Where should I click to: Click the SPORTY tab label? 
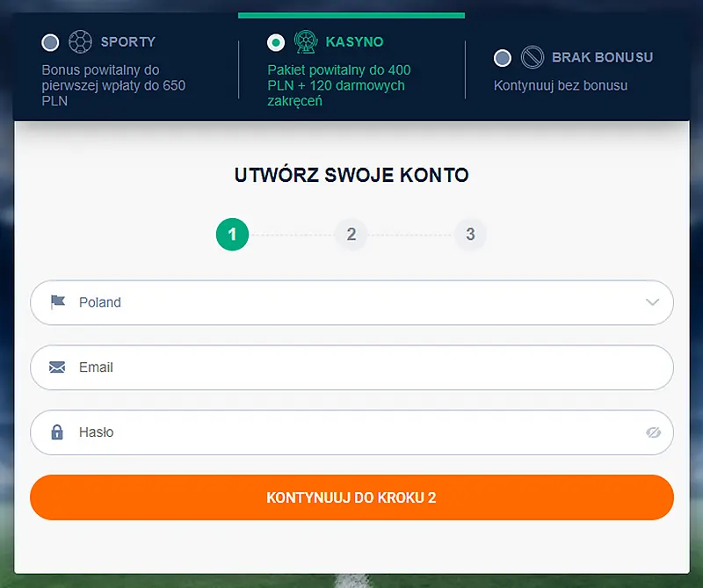click(x=127, y=41)
